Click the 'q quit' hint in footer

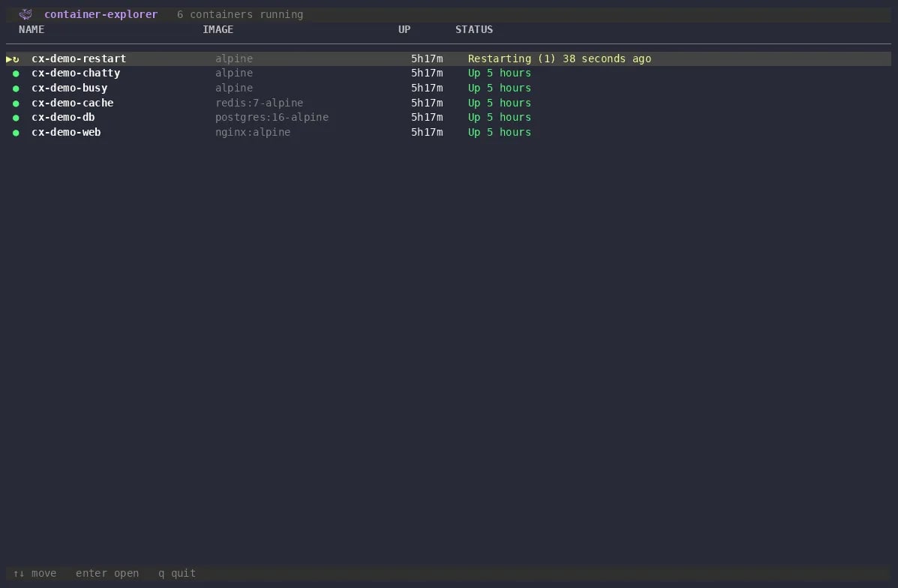pyautogui.click(x=177, y=573)
